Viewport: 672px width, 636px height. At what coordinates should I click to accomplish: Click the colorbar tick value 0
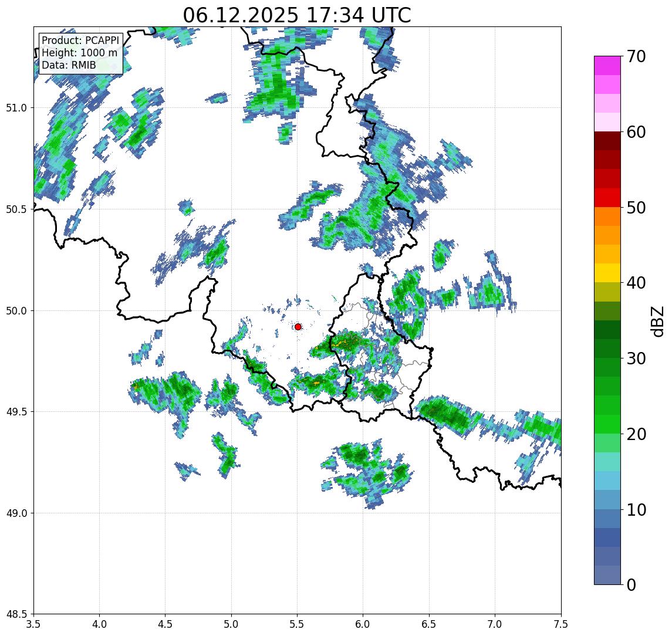pyautogui.click(x=632, y=584)
